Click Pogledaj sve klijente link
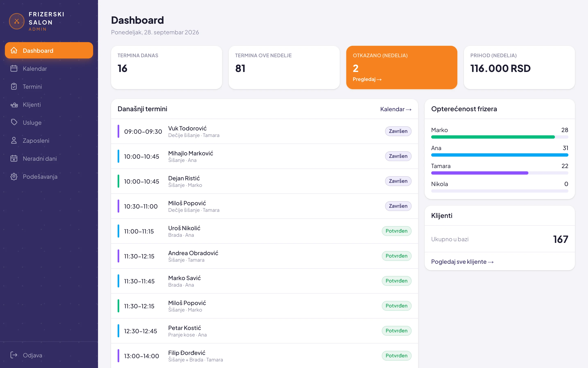The width and height of the screenshot is (588, 368). [x=462, y=262]
